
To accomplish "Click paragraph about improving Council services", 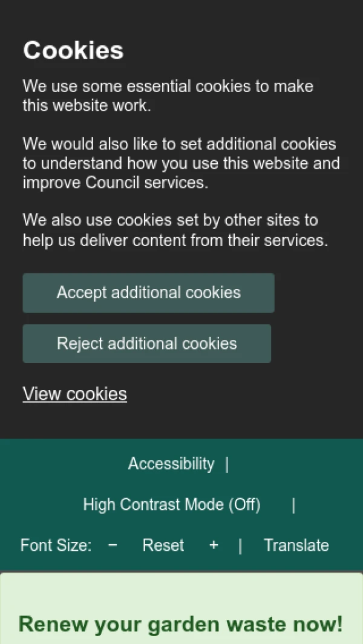I will 181,163.
